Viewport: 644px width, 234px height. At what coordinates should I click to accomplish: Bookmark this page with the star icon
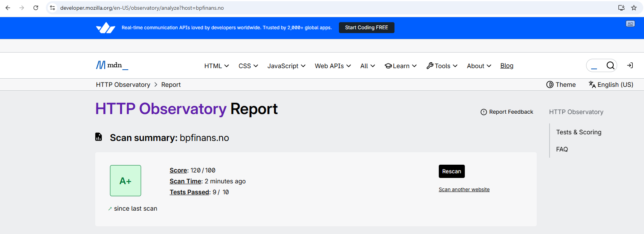coord(634,8)
